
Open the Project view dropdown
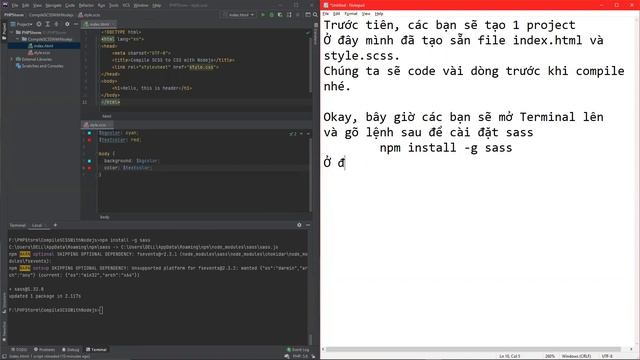pos(22,24)
